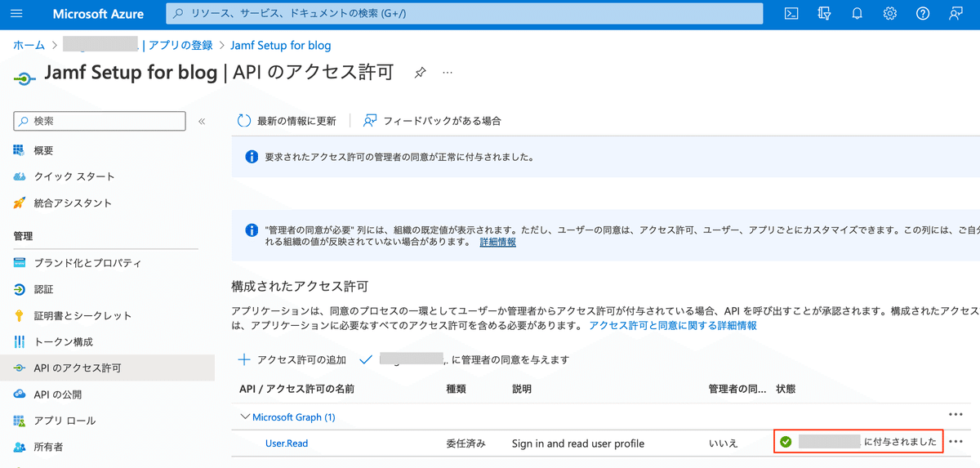Image resolution: width=980 pixels, height=468 pixels.
Task: Click the 構成されたアクセス許可 heading
Action: point(300,287)
